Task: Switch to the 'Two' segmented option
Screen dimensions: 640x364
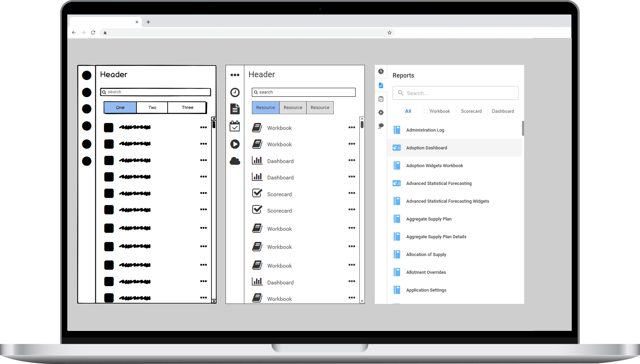Action: pos(152,107)
